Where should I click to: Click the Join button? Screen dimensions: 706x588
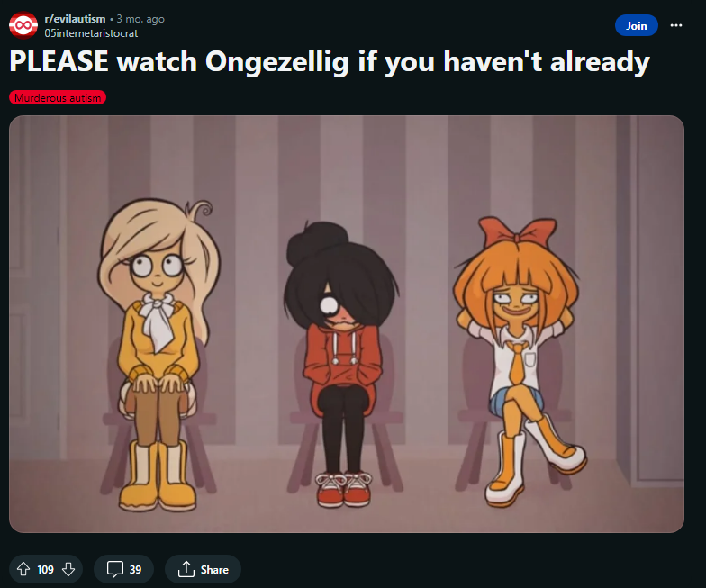[636, 25]
